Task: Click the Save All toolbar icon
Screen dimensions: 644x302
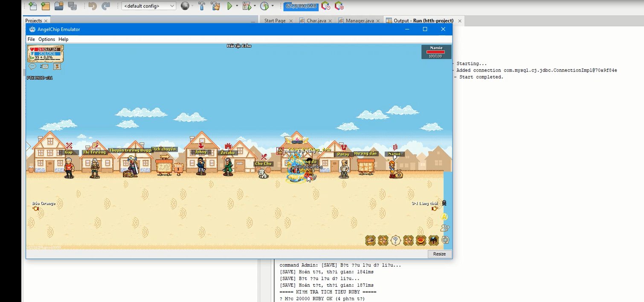Action: point(72,6)
